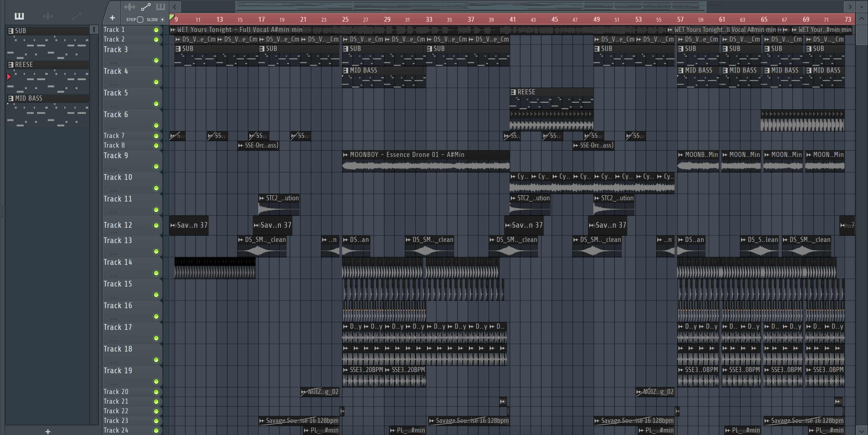Select automation clip focus icon in playlist toolbar
Viewport: 868px width, 435px height.
point(146,7)
